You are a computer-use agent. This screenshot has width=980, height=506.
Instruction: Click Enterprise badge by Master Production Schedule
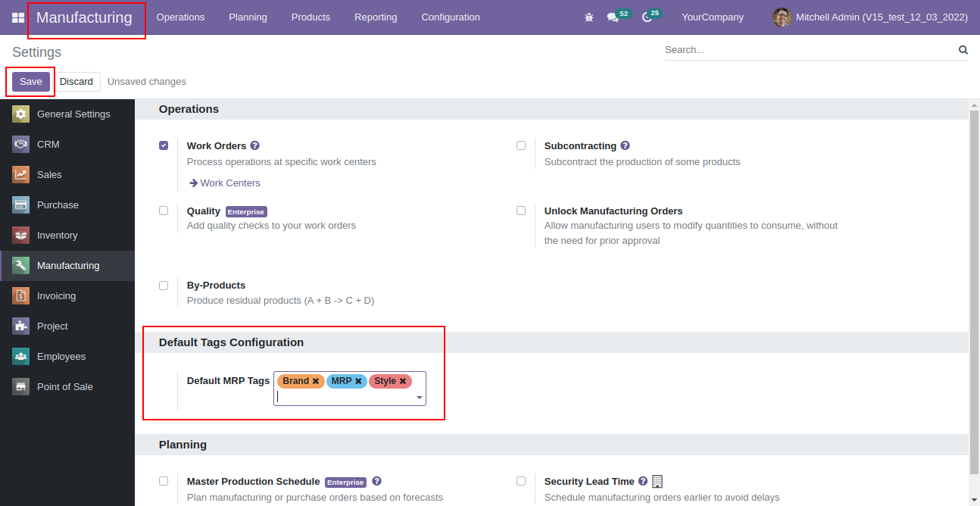point(345,482)
